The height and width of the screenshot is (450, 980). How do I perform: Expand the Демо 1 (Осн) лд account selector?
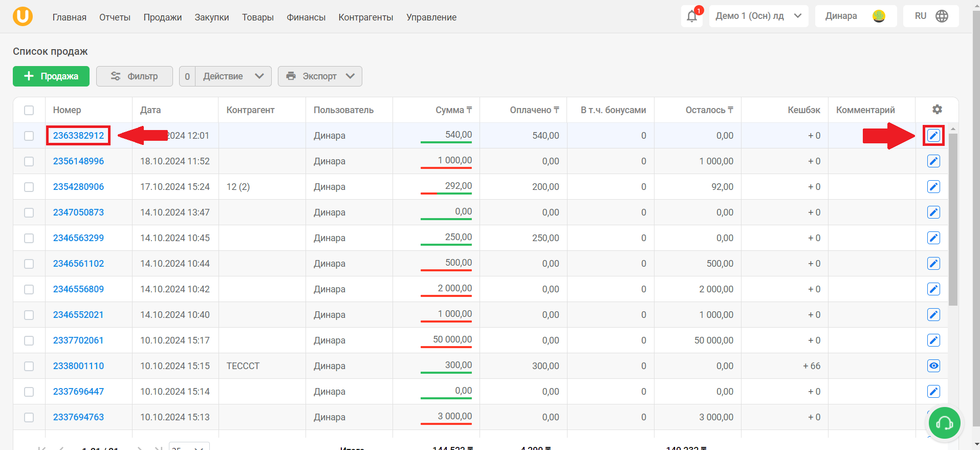click(x=758, y=16)
